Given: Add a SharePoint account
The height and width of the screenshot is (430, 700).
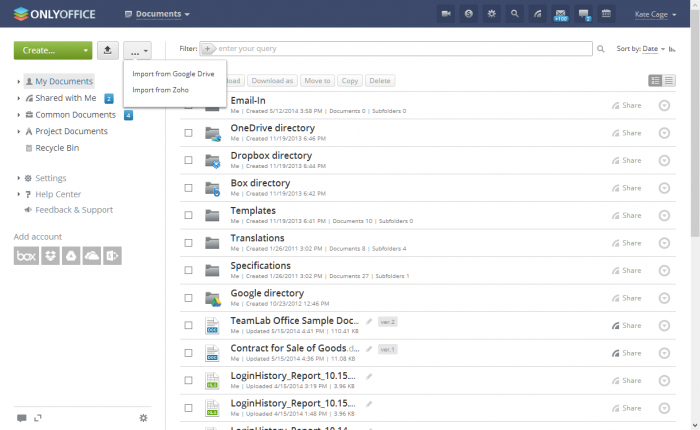Looking at the screenshot, I should click(112, 256).
